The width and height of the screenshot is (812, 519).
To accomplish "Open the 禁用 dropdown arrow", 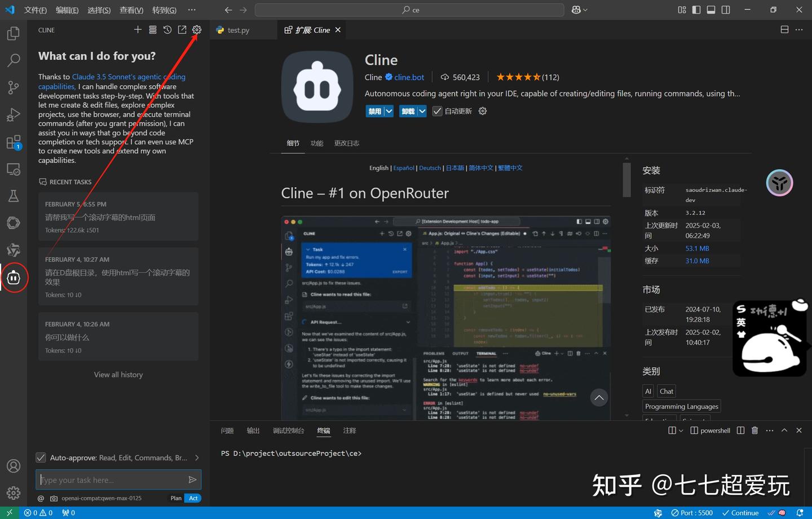I will (388, 111).
